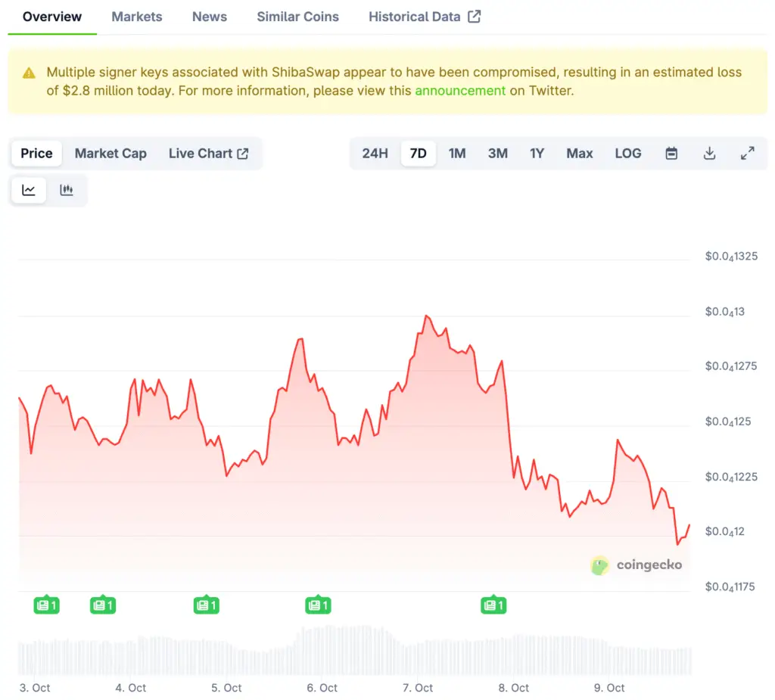Select the line chart view icon
The image size is (775, 700).
[x=29, y=190]
